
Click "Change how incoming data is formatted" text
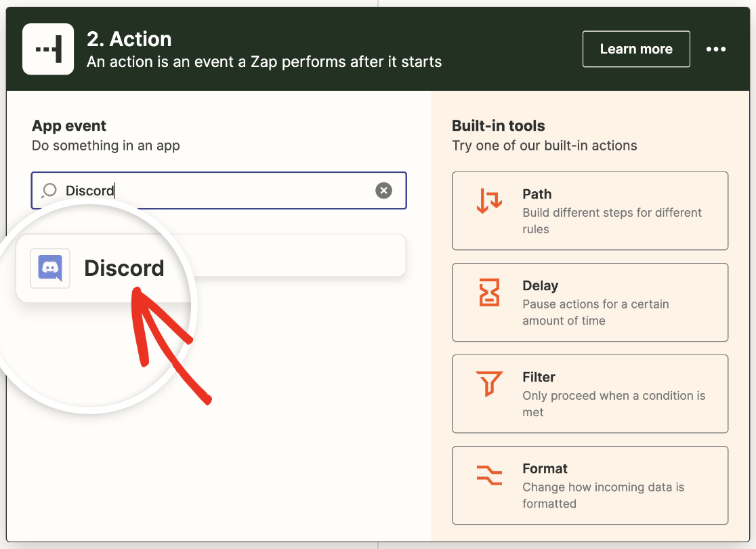point(603,495)
